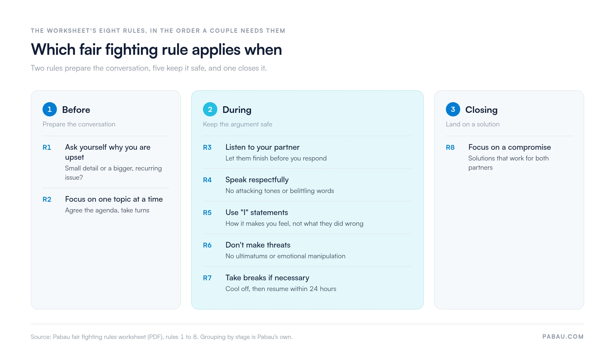Click 'Focus on a compromise' rule title
Image resolution: width=615 pixels, height=364 pixels.
point(510,147)
